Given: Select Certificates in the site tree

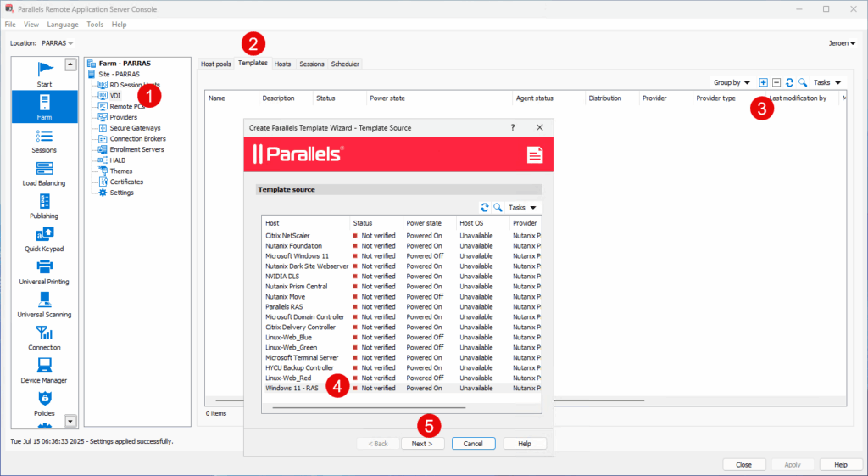Looking at the screenshot, I should click(x=126, y=182).
